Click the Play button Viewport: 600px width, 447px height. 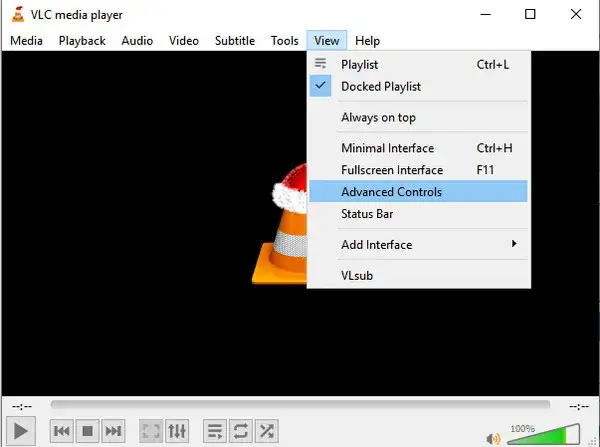(x=21, y=431)
